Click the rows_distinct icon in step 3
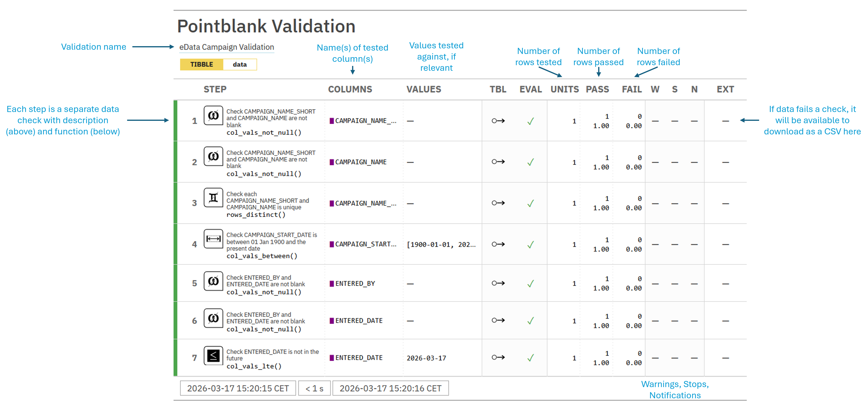 point(213,198)
